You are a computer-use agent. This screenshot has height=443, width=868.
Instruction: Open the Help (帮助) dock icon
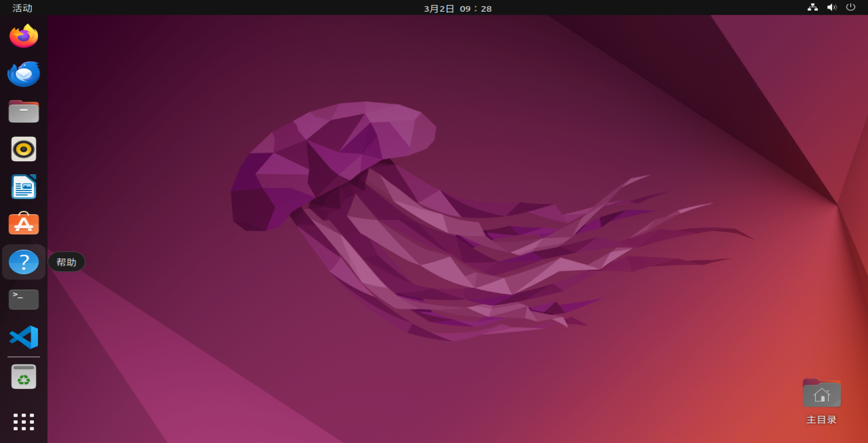[24, 262]
